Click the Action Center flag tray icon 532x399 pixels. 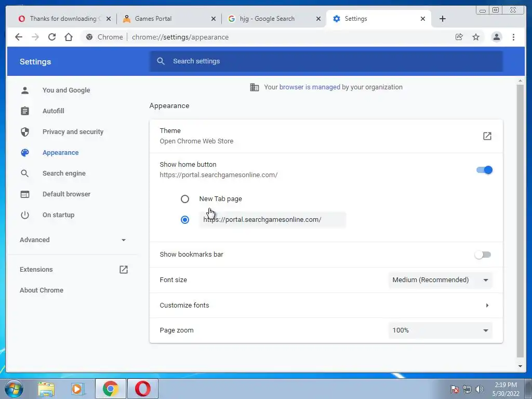point(455,389)
